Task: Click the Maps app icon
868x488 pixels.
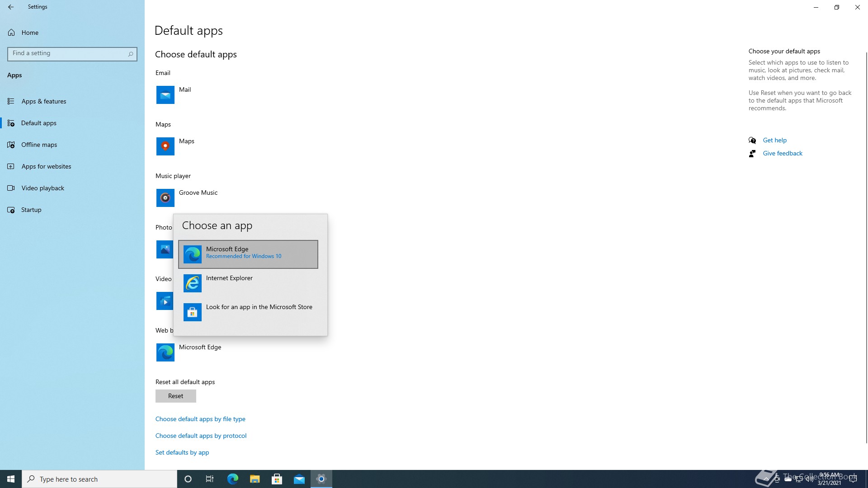Action: 165,146
